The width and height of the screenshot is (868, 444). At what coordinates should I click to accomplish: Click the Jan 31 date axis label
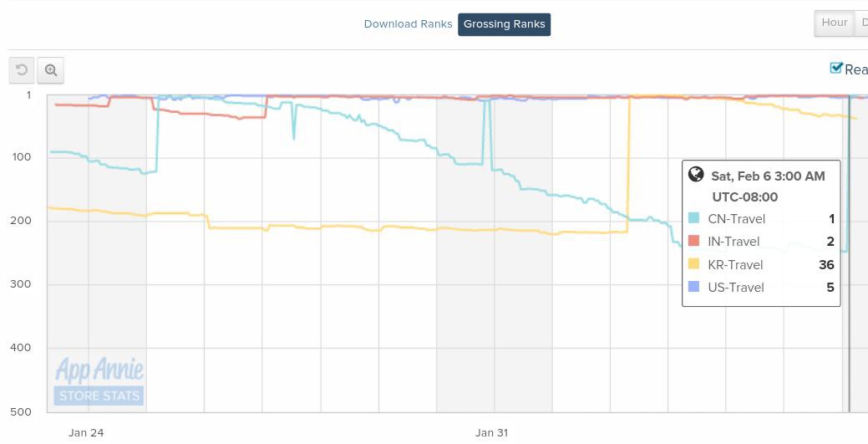491,433
